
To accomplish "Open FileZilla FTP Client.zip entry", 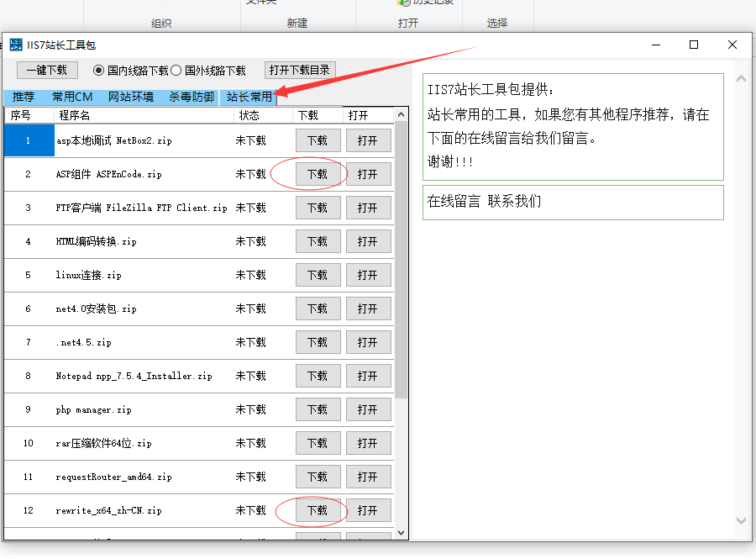I will tap(368, 208).
